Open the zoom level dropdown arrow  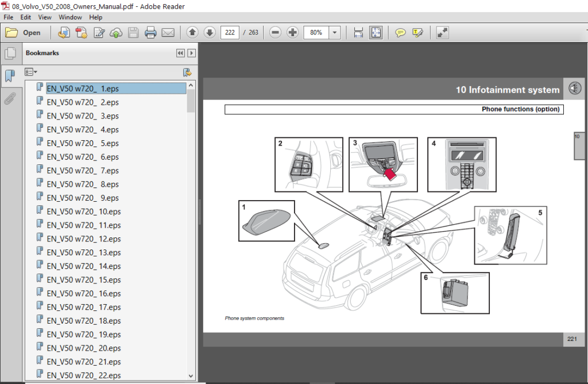click(335, 33)
